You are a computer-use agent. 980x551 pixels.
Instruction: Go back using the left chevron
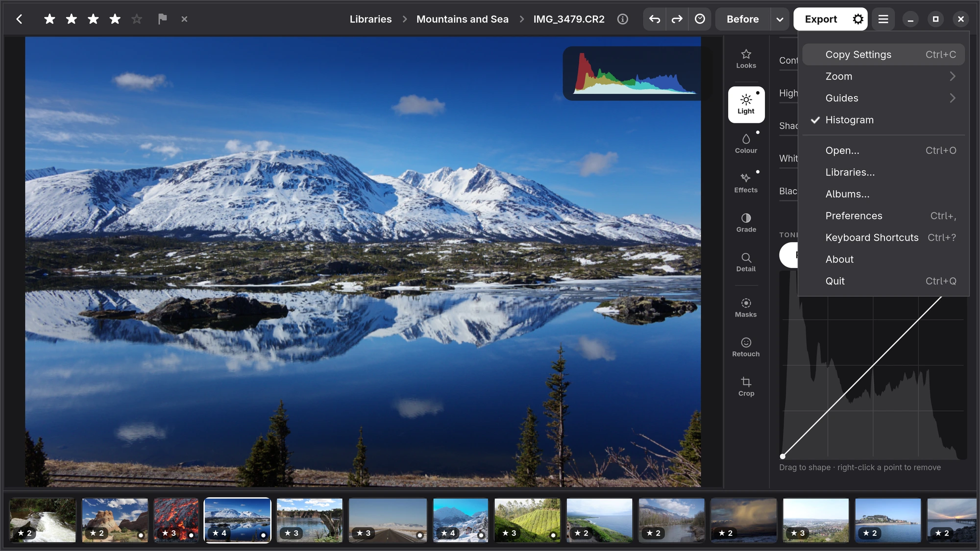point(19,19)
